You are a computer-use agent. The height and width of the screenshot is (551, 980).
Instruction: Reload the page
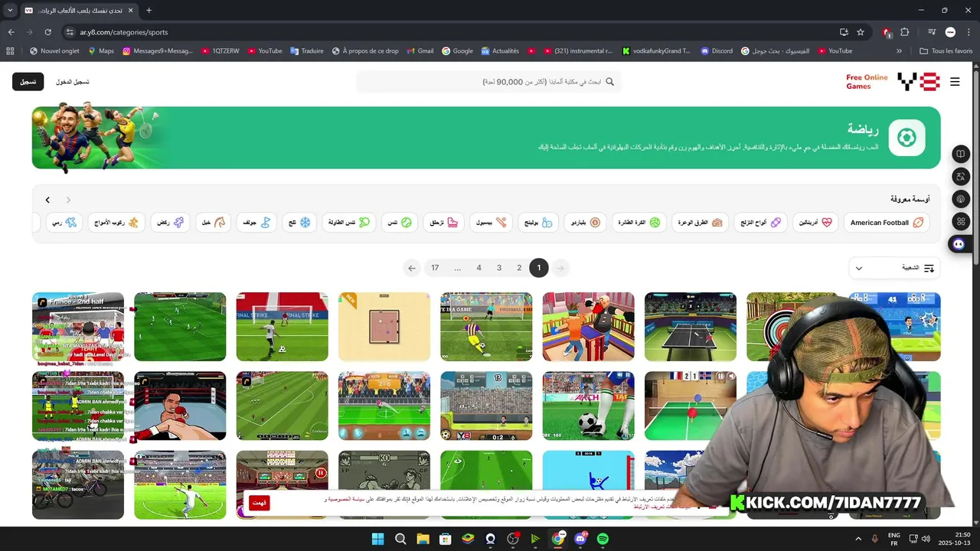point(47,32)
